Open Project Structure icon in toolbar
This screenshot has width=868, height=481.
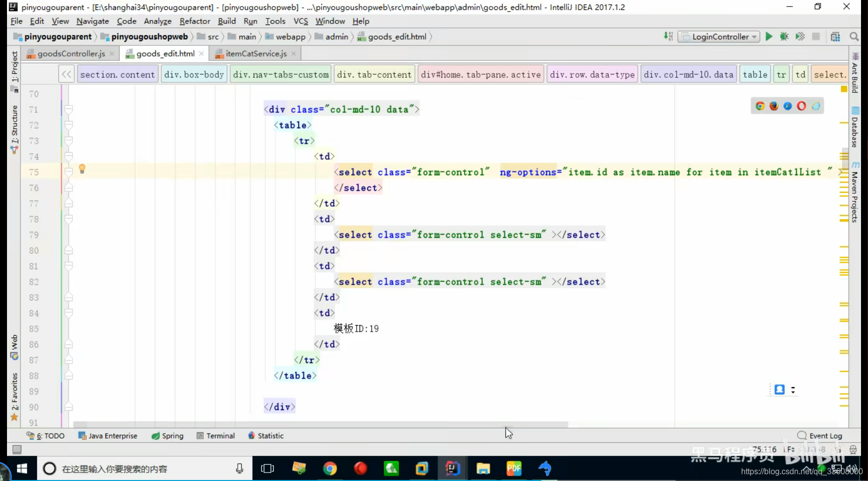coord(836,36)
